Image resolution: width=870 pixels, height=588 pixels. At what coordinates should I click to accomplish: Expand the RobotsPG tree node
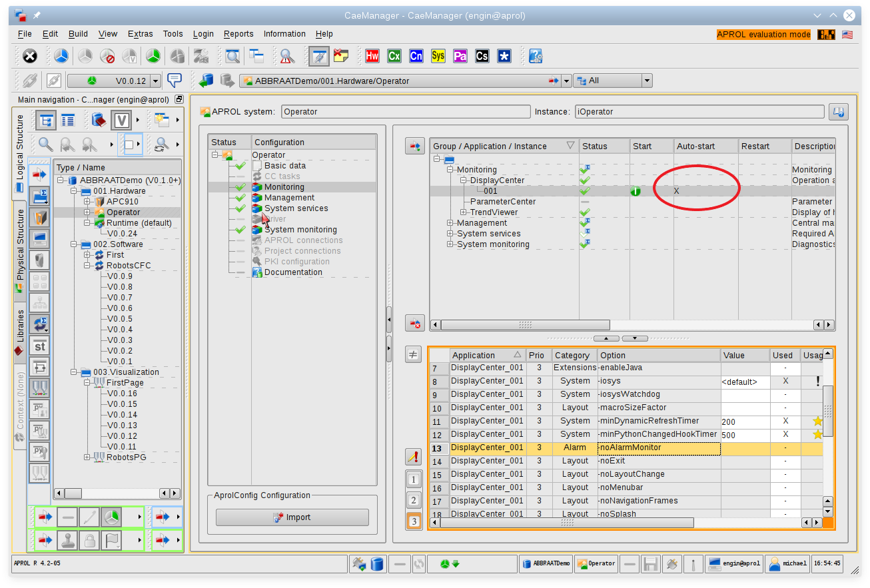coord(87,457)
